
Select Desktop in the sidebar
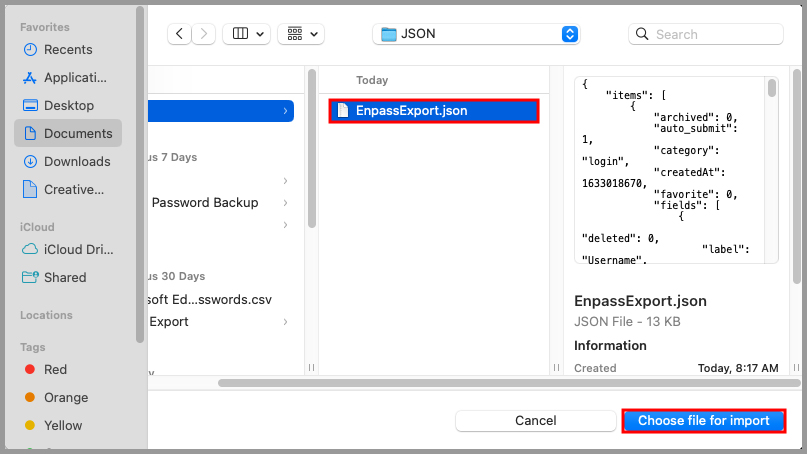68,105
